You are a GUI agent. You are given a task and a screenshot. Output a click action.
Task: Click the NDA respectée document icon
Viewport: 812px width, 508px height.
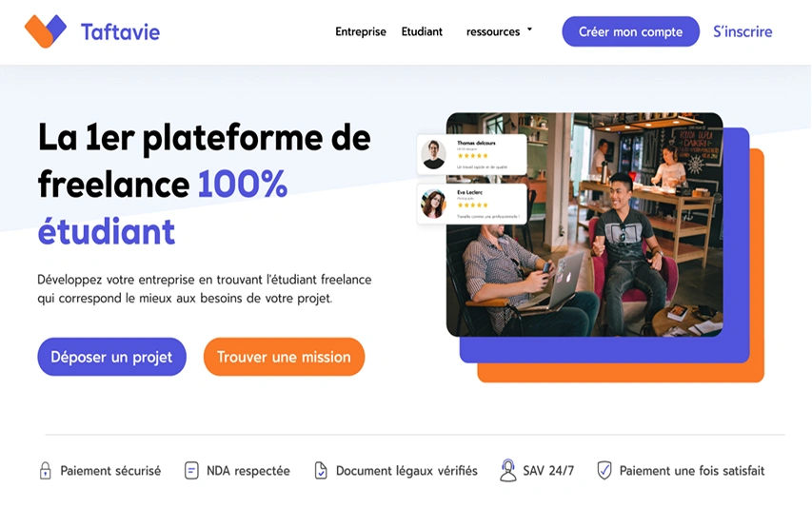tap(191, 470)
